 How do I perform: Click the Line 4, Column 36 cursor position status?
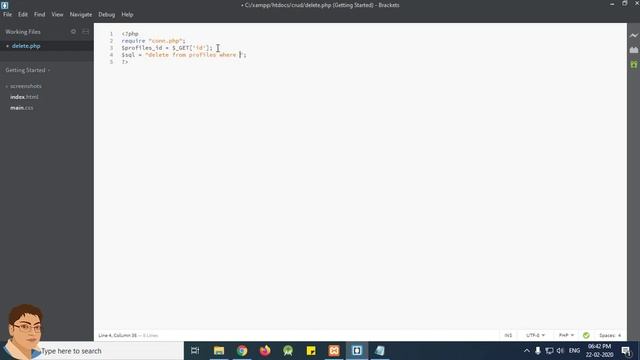(x=118, y=335)
